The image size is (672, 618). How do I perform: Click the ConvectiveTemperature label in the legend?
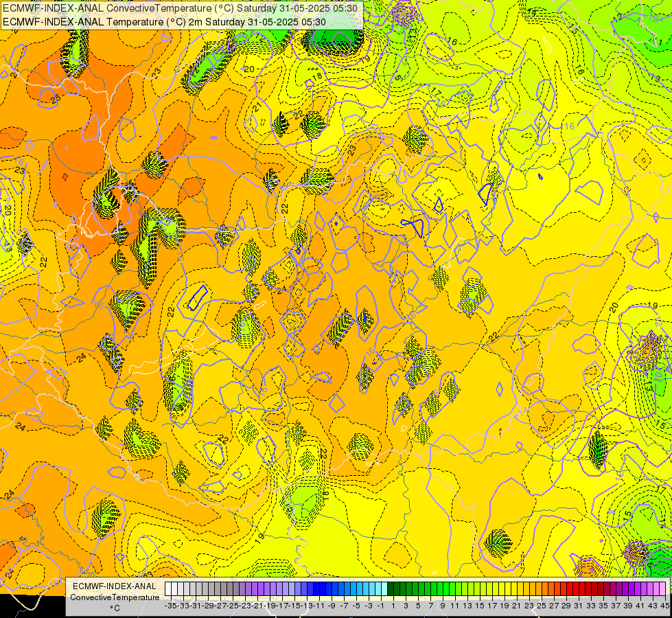point(115,597)
